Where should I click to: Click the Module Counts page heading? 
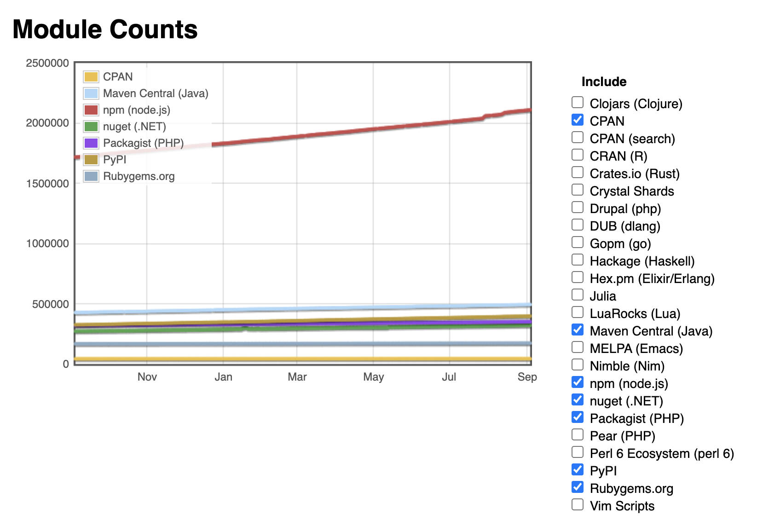click(x=105, y=29)
